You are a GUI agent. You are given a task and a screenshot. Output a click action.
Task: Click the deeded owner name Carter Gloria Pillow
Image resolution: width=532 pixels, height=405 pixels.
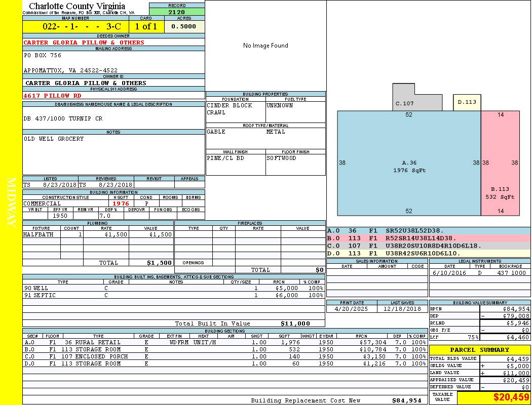click(84, 43)
